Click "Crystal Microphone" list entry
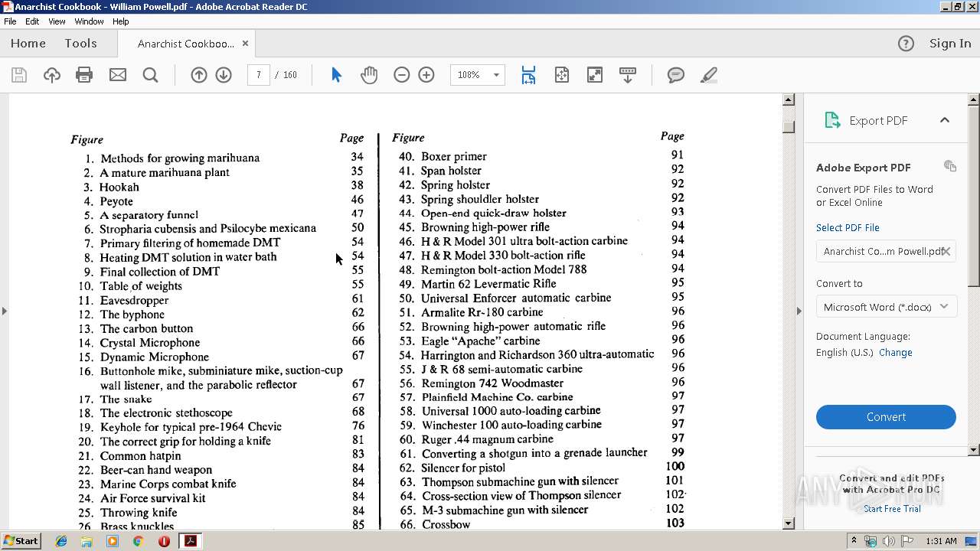 click(149, 343)
